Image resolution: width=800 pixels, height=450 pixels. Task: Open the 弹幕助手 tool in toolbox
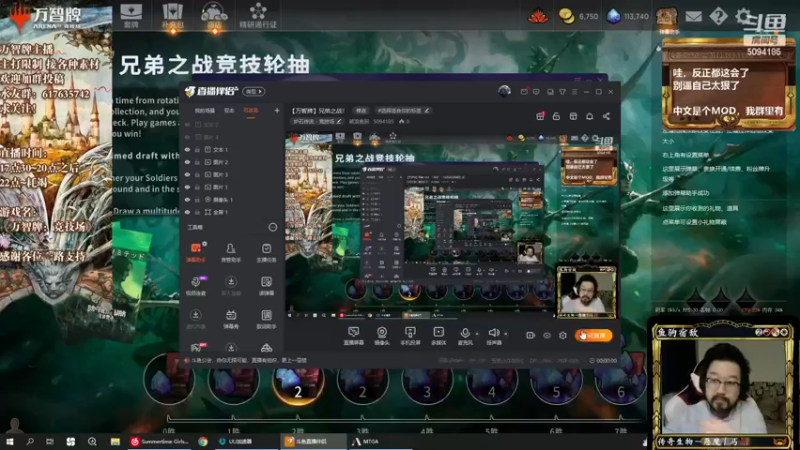coord(195,252)
